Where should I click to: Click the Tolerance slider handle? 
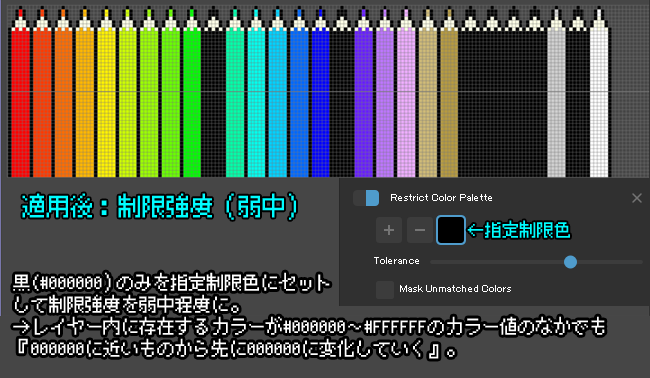(570, 262)
